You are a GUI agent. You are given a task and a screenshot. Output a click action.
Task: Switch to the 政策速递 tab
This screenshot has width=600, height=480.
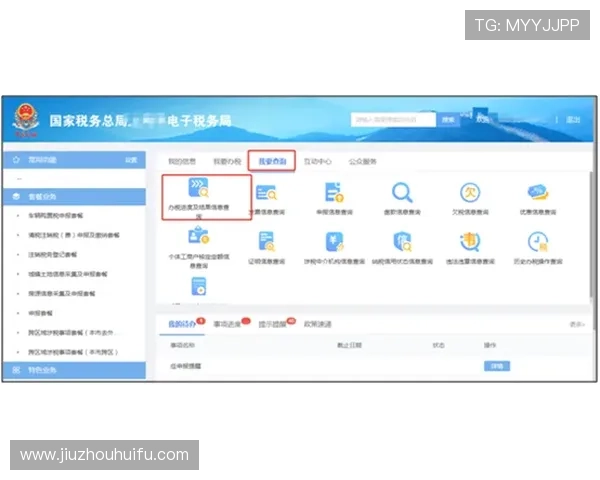pos(317,324)
